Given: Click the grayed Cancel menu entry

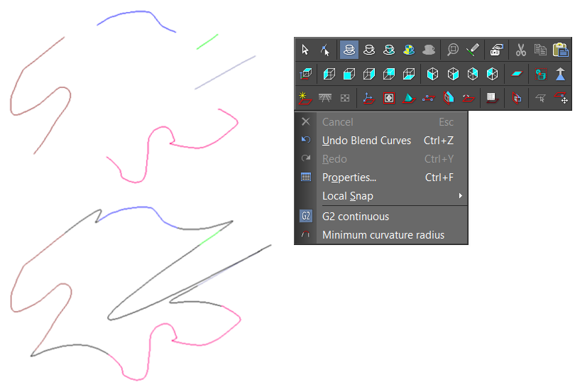Looking at the screenshot, I should coord(381,122).
